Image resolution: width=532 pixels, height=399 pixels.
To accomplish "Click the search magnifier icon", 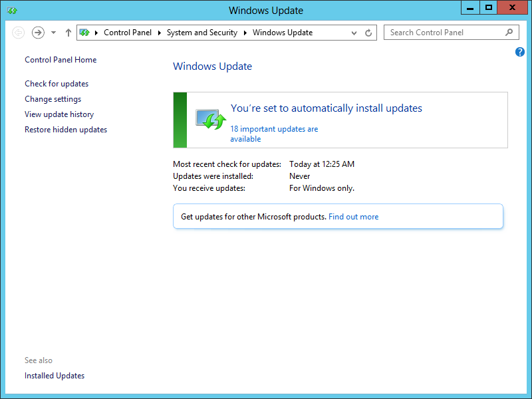I will pos(509,32).
